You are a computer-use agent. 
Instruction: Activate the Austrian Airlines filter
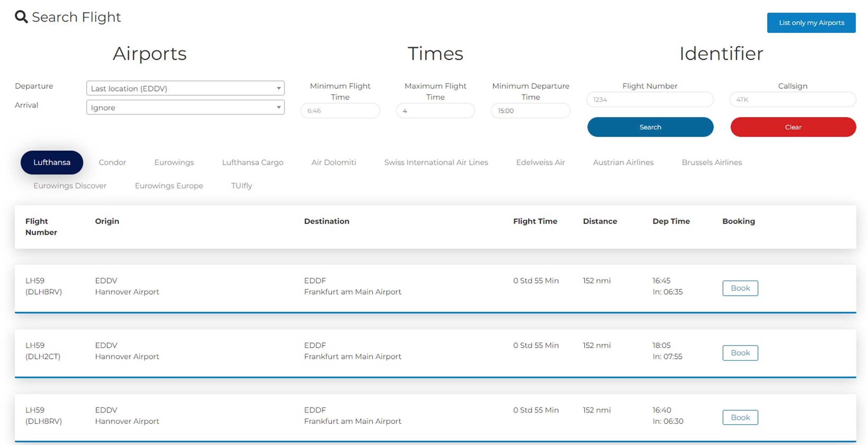pos(623,162)
